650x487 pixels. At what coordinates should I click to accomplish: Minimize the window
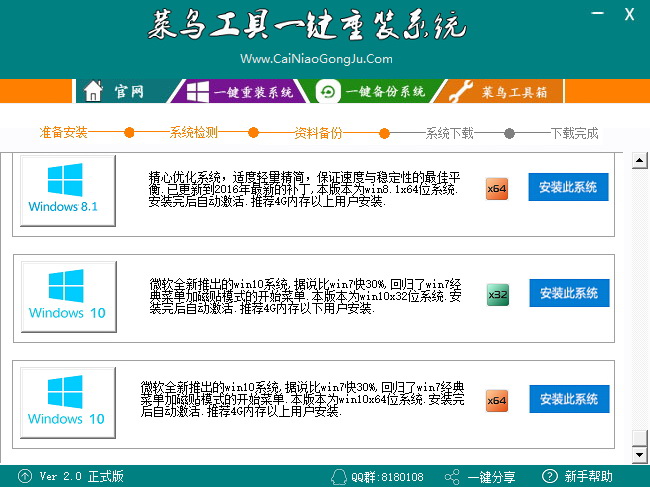[597, 13]
